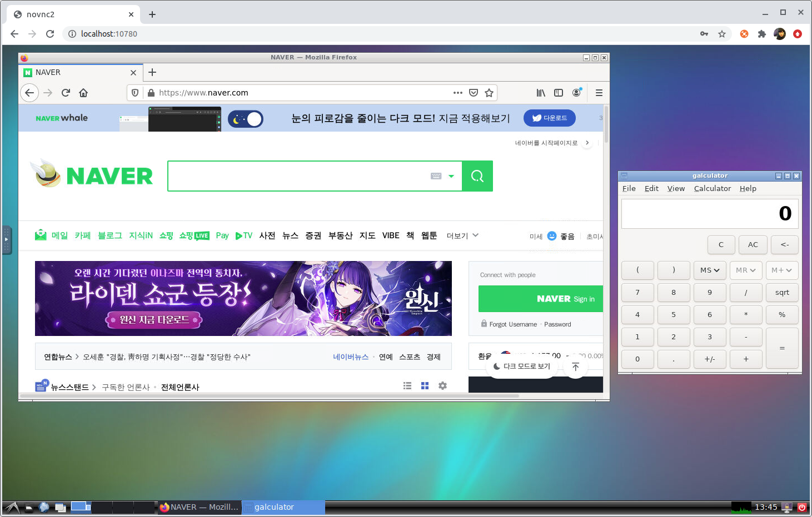
Task: Click power button in taskbar
Action: tap(802, 507)
